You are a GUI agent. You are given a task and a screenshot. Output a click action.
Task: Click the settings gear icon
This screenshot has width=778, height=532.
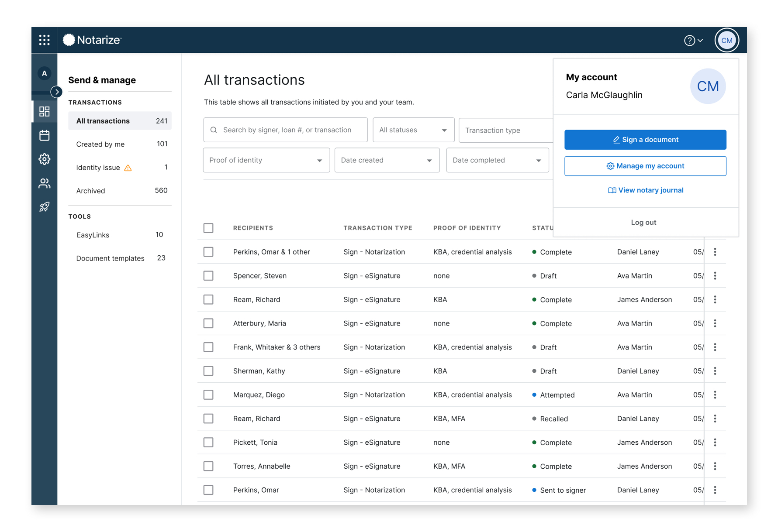[44, 159]
